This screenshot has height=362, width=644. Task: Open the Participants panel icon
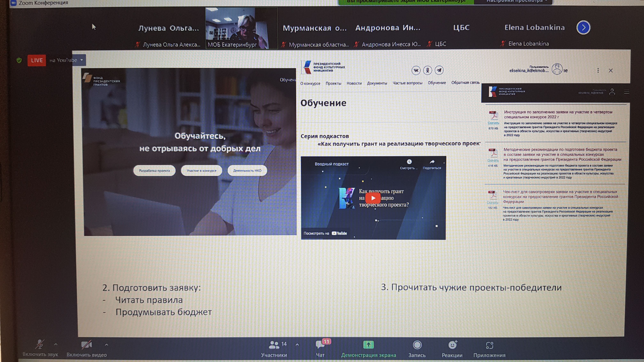pos(274,345)
